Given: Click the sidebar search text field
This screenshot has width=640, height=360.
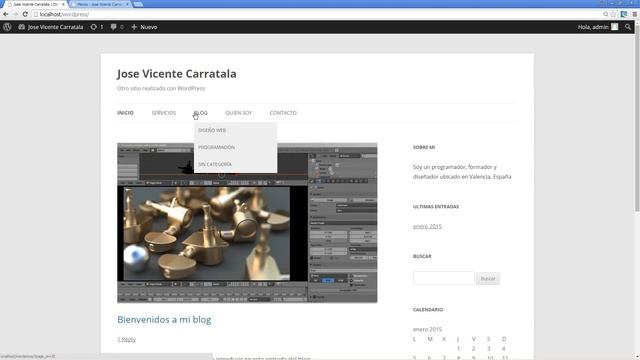Looking at the screenshot, I should click(444, 278).
